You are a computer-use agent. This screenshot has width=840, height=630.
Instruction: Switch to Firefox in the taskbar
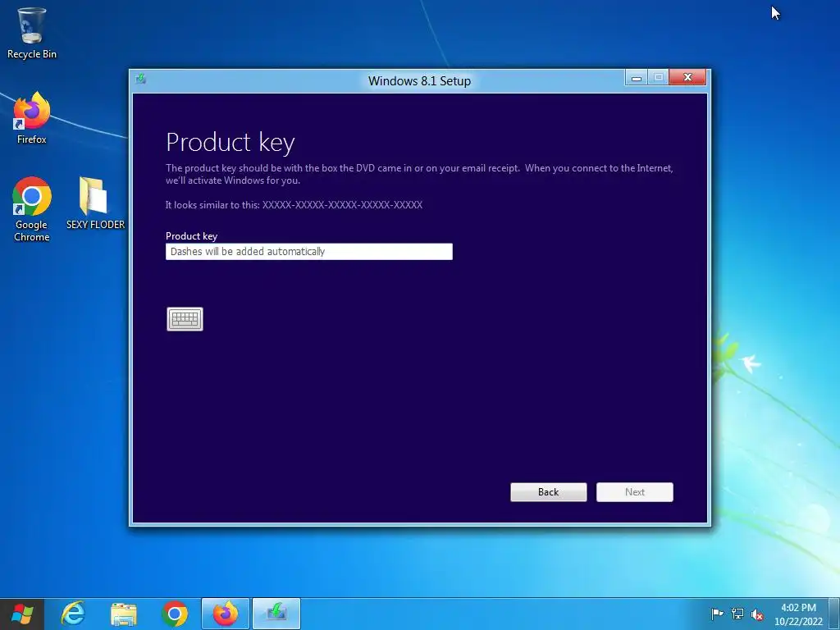(226, 614)
